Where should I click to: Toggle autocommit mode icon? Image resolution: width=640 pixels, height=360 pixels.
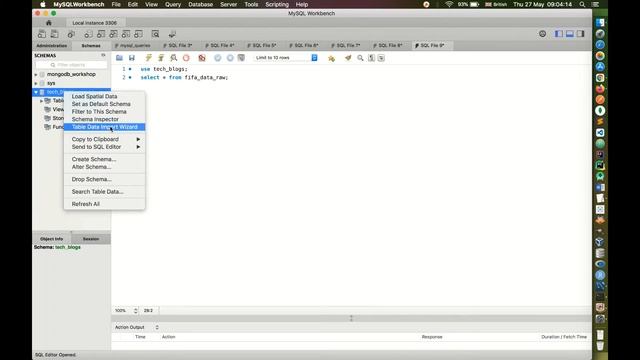[x=241, y=58]
